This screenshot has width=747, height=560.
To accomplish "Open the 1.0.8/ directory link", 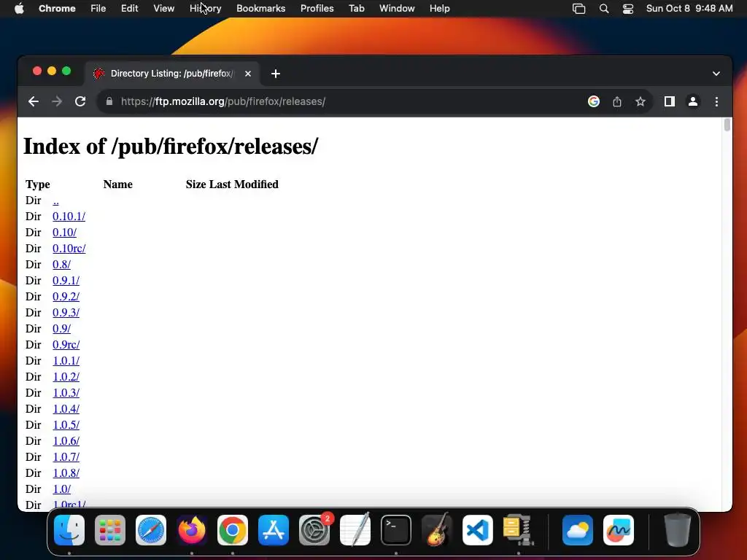I will [x=66, y=472].
